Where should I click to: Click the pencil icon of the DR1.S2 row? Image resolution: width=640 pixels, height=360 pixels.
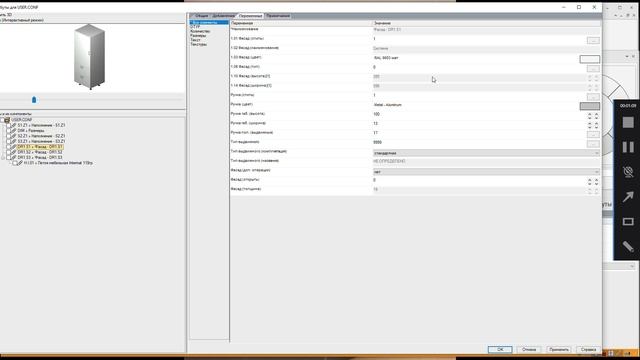coord(14,152)
